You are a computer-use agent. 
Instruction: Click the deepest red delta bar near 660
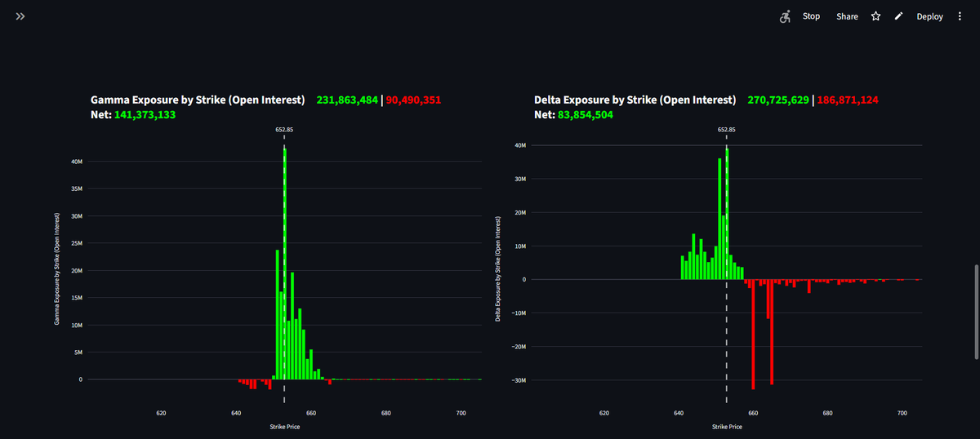pos(753,335)
